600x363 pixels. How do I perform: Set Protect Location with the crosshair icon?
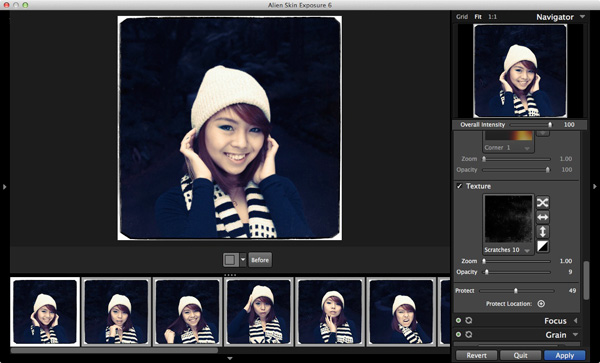pos(541,304)
